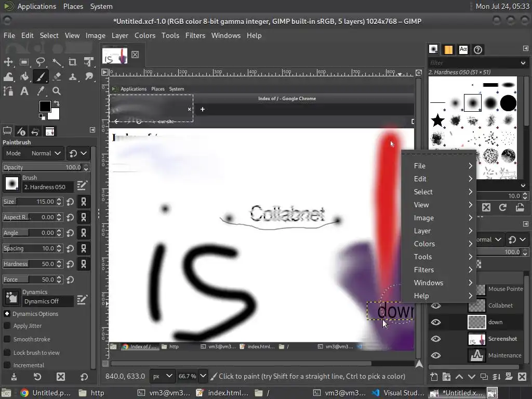Enable Apply Jitter checkbox
This screenshot has width=532, height=399.
[x=7, y=326]
